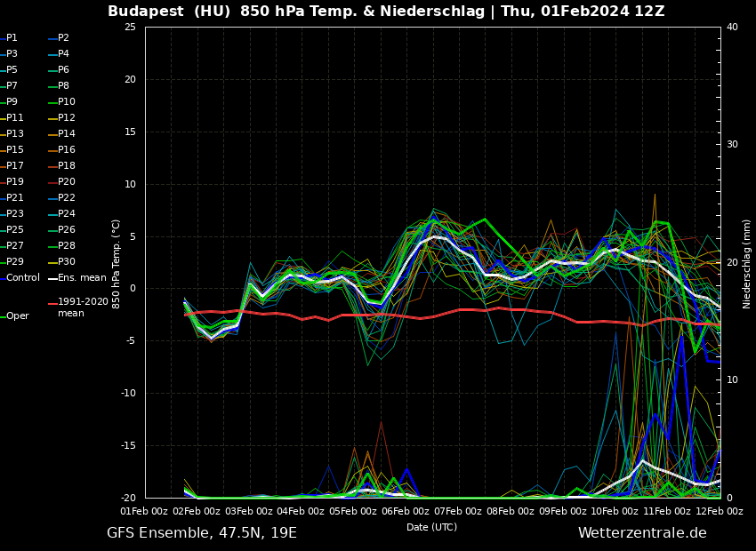Click the P25 legend label

click(x=15, y=230)
